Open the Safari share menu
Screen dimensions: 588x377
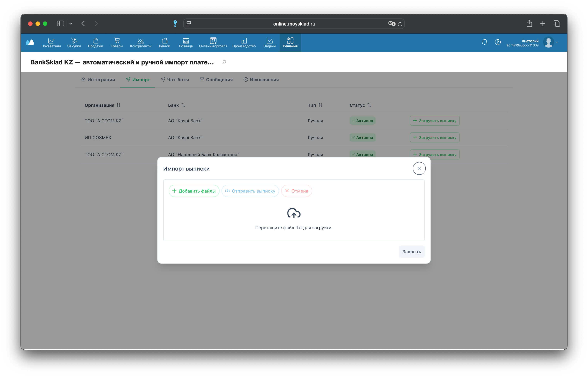pos(529,23)
